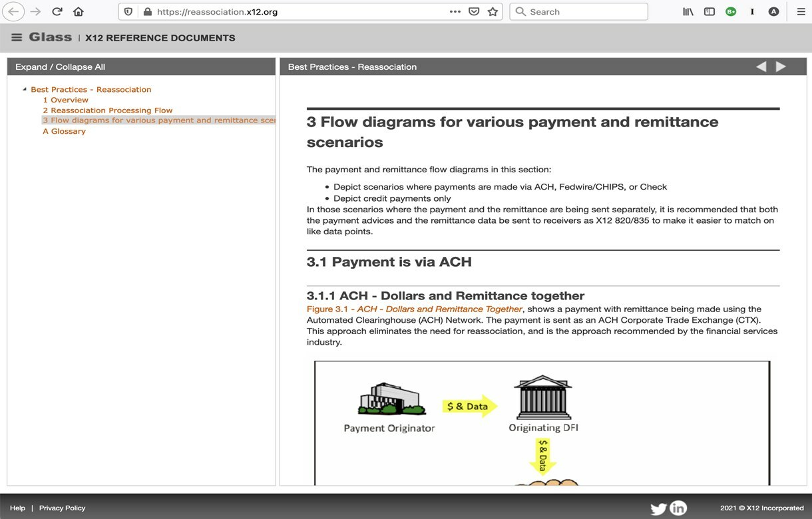Open the account avatar A icon
The width and height of the screenshot is (812, 519).
click(773, 11)
